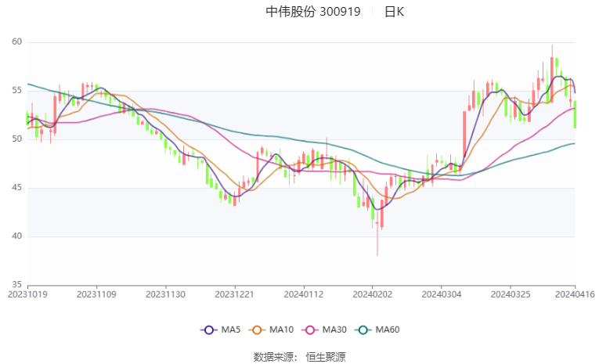Click the data source text 恒生聚源
Image resolution: width=599 pixels, height=364 pixels.
pyautogui.click(x=326, y=357)
